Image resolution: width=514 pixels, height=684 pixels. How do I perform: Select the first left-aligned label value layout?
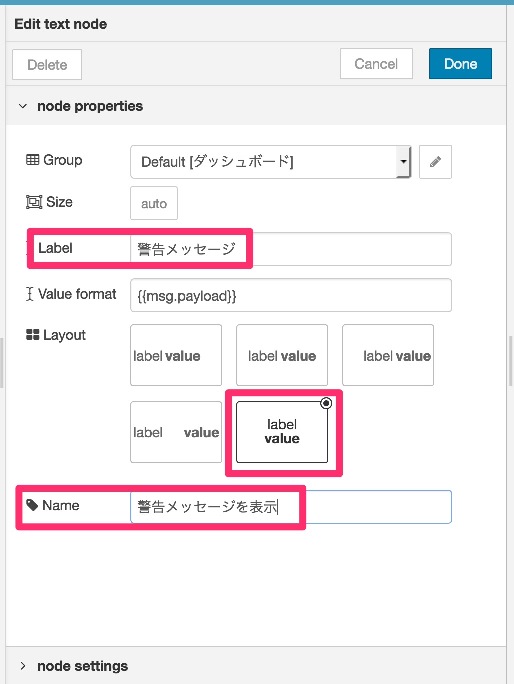(x=176, y=355)
